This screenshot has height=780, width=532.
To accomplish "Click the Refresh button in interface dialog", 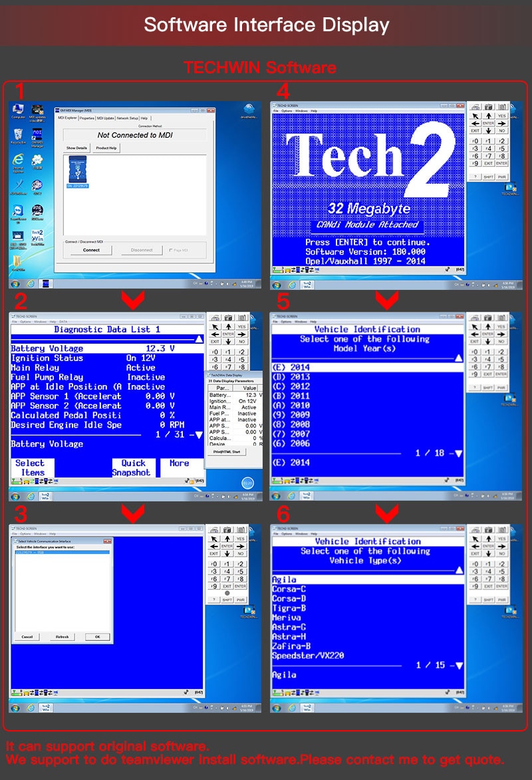I will (63, 637).
